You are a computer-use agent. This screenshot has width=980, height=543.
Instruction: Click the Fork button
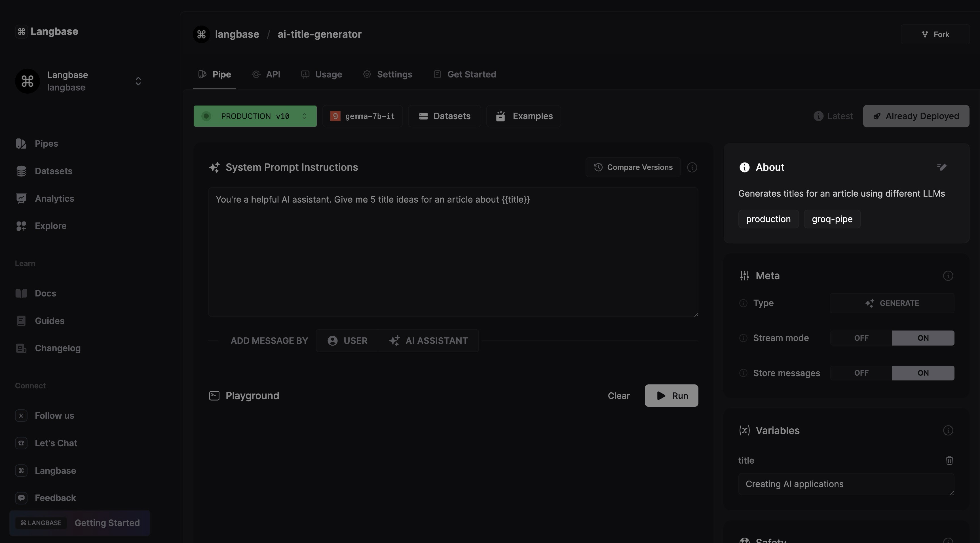coord(935,35)
